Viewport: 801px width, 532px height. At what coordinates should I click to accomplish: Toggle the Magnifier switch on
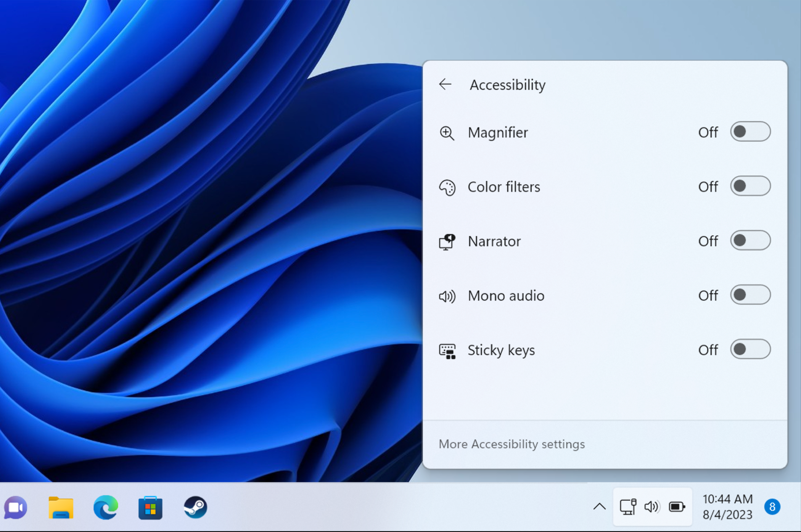[x=750, y=132]
